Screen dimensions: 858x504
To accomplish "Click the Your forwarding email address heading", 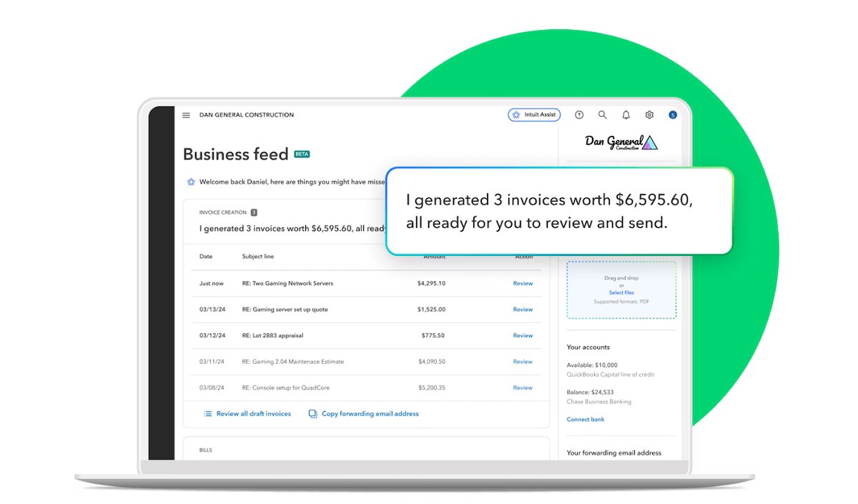I will 614,453.
